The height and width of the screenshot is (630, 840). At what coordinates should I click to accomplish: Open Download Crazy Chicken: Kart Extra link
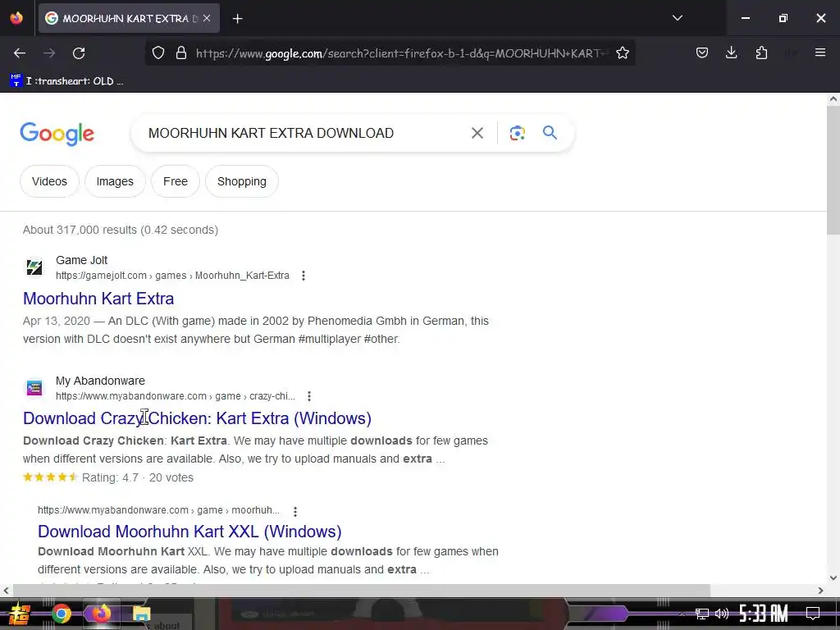197,418
